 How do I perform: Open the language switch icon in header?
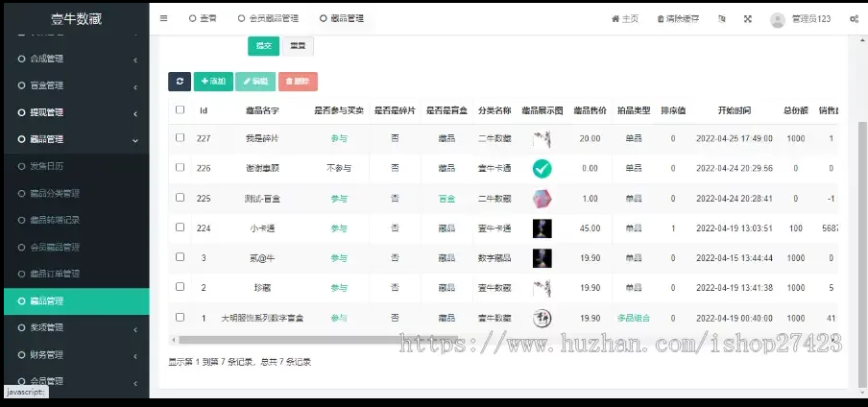(x=722, y=19)
